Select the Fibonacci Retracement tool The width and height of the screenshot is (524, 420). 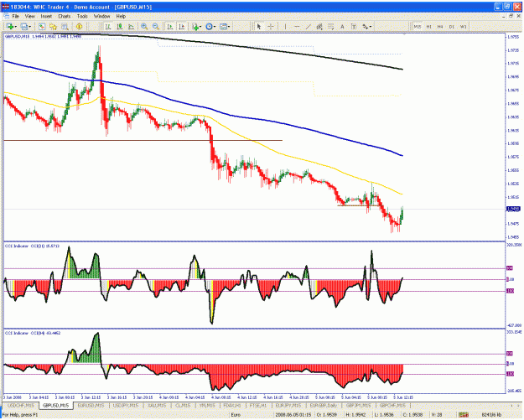[331, 26]
